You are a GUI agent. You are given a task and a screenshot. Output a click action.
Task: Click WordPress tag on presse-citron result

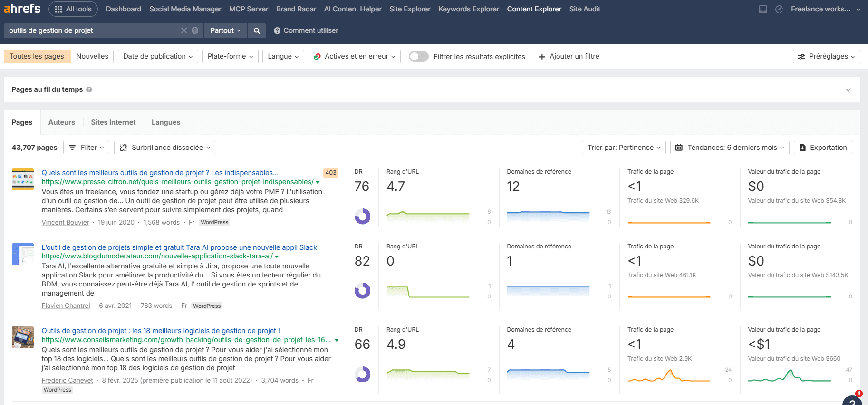214,222
